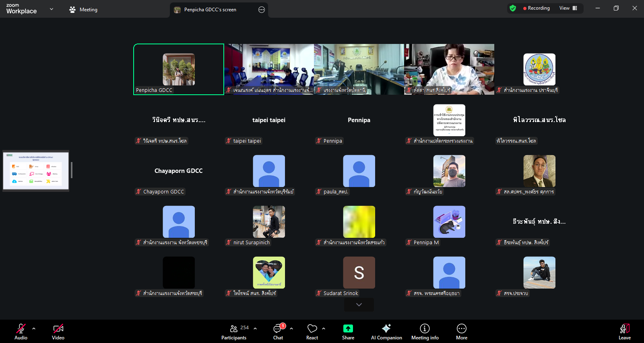Leave the meeting
Image resolution: width=644 pixels, height=343 pixels.
[624, 332]
